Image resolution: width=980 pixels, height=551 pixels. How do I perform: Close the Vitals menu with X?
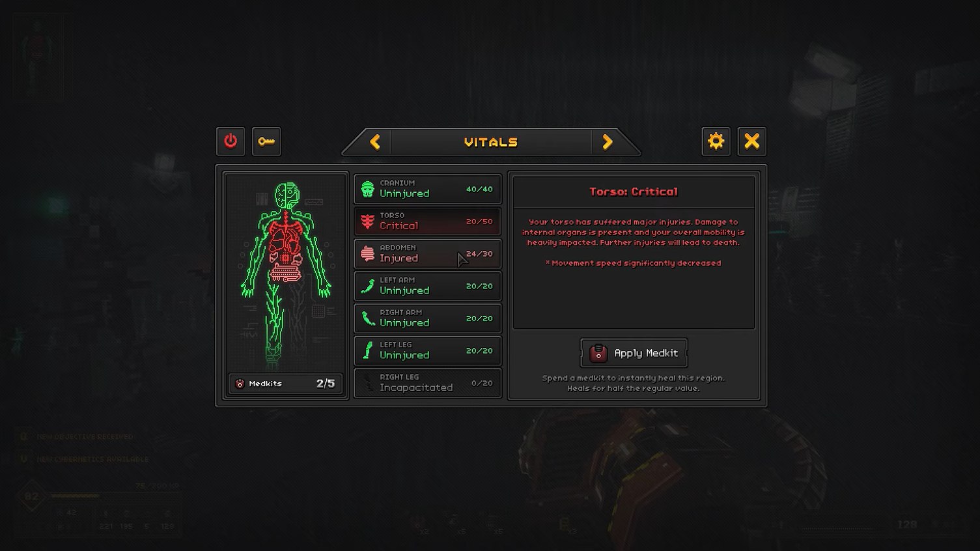751,141
